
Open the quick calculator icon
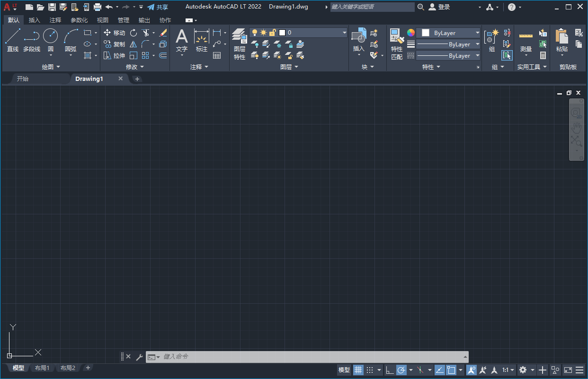click(543, 55)
